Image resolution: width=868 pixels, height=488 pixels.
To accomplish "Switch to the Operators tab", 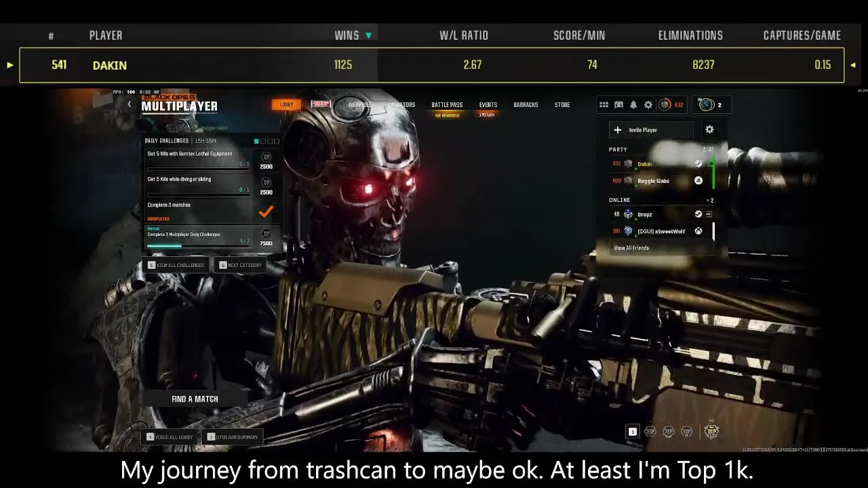I will coord(401,105).
